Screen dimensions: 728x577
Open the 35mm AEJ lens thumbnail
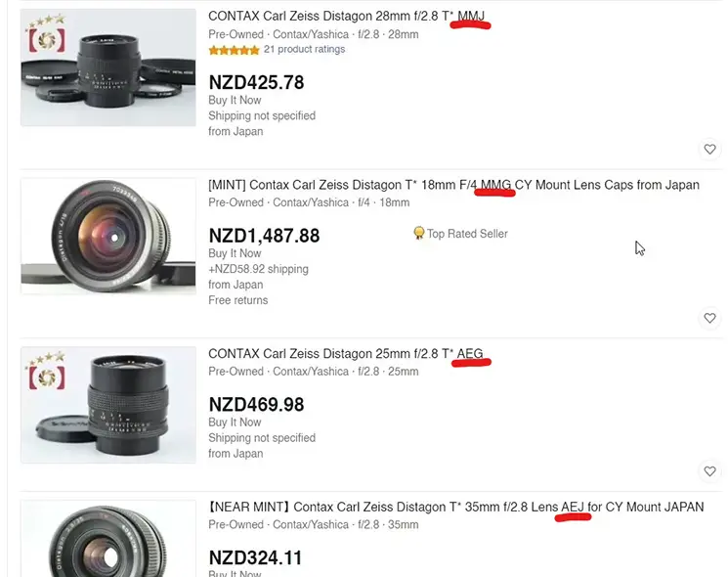click(108, 539)
